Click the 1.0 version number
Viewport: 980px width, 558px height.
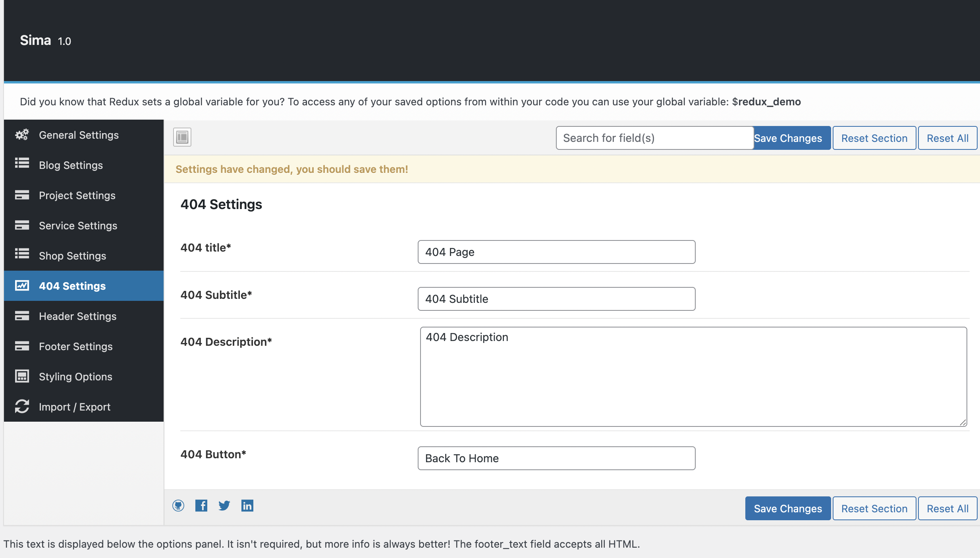(x=64, y=41)
